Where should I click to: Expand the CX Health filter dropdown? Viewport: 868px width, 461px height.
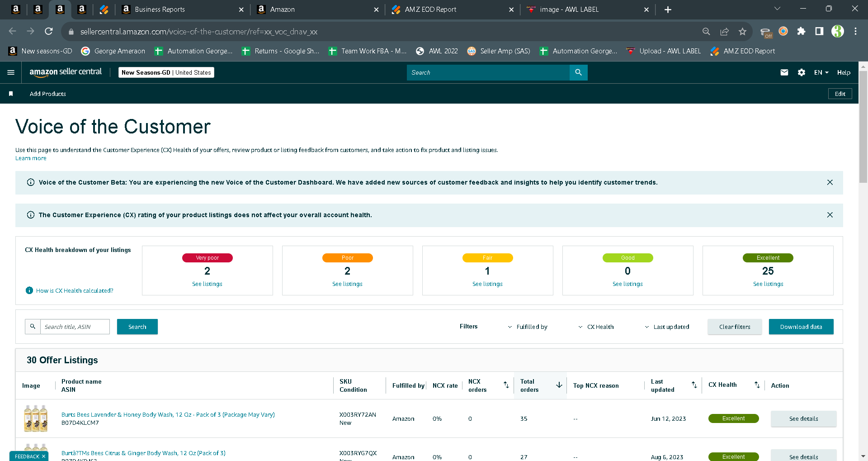point(596,327)
